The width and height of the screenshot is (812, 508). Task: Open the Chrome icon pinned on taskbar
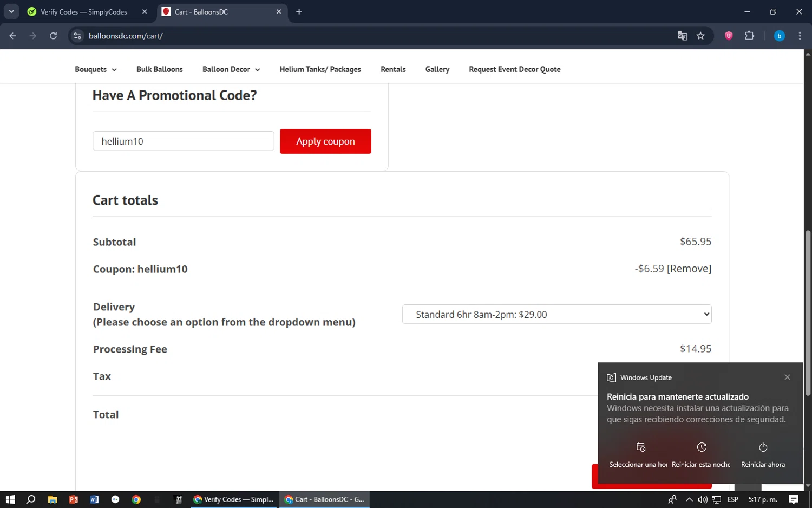click(x=136, y=499)
